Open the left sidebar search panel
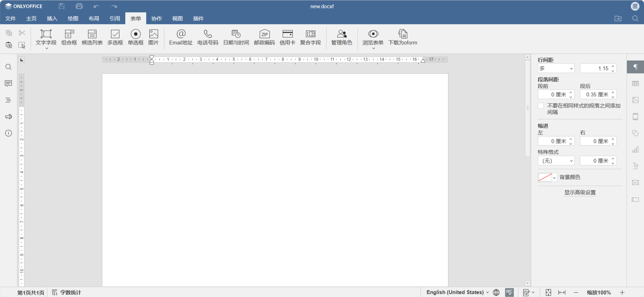This screenshot has height=297, width=644. click(x=9, y=67)
